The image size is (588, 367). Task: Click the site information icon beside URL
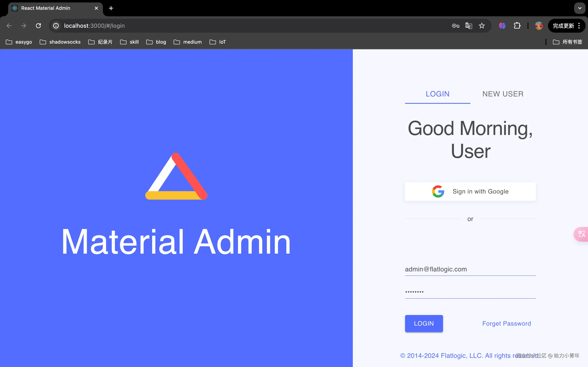pyautogui.click(x=56, y=26)
